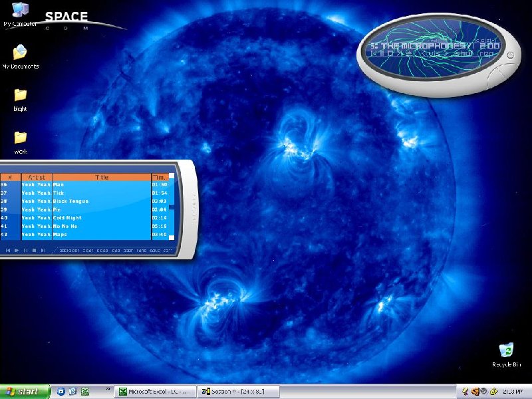The image size is (532, 399).
Task: Select playlist track Maps
Action: [84, 235]
